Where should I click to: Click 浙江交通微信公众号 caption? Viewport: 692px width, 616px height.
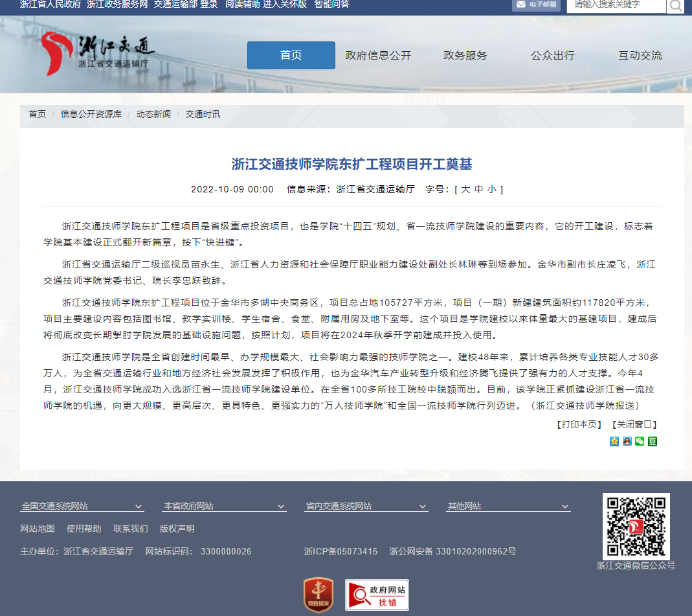click(x=636, y=565)
